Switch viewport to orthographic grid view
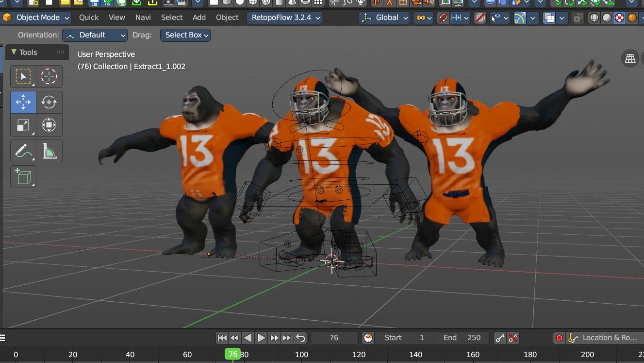The width and height of the screenshot is (644, 363). pyautogui.click(x=630, y=59)
